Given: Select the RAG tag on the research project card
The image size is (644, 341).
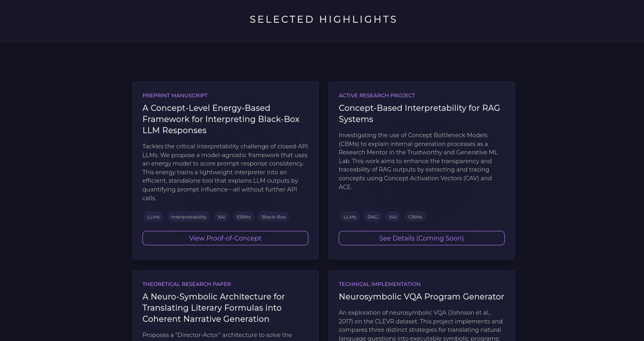Looking at the screenshot, I should point(372,217).
